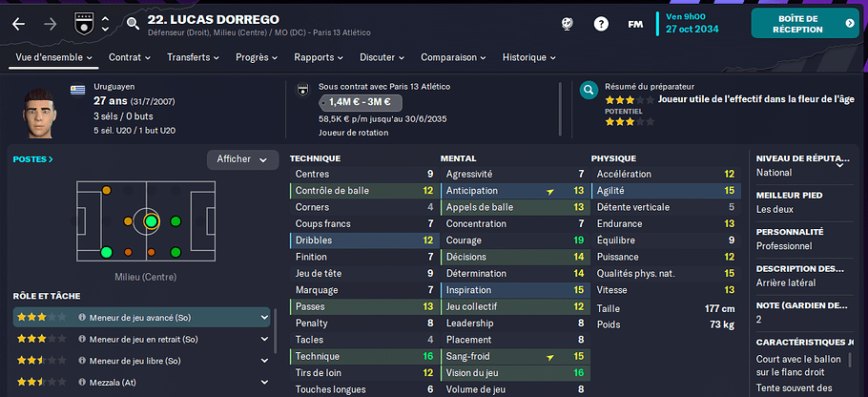The width and height of the screenshot is (868, 397).
Task: Open the Afficher dropdown
Action: (242, 159)
